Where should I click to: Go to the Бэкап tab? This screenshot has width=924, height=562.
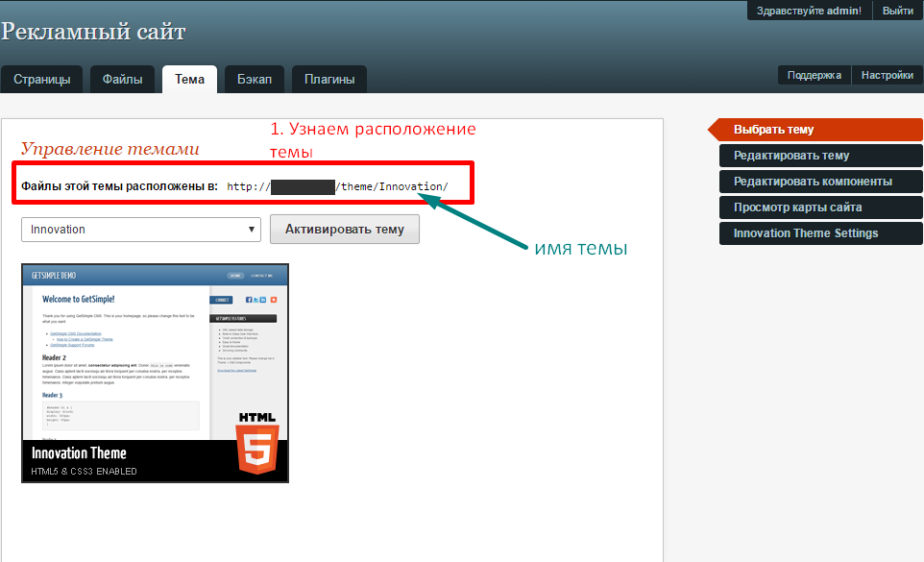tap(255, 80)
